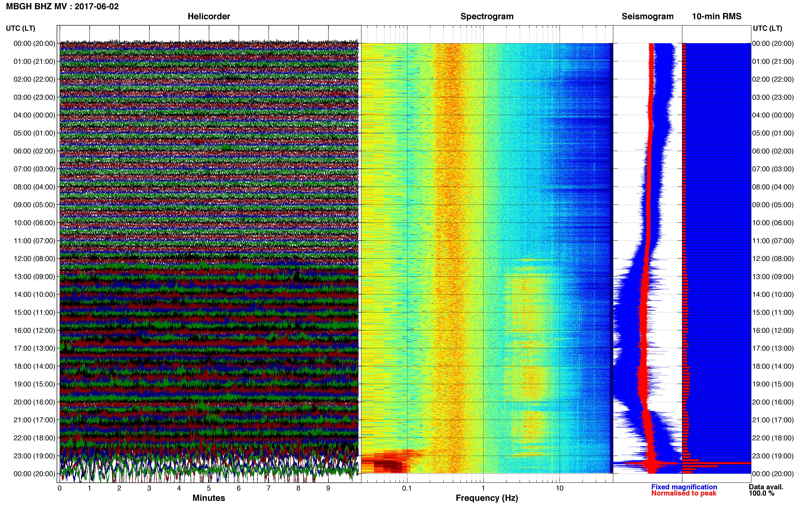Click left time label 23:00 (19:00)
The height and width of the screenshot is (508, 812).
[34, 456]
